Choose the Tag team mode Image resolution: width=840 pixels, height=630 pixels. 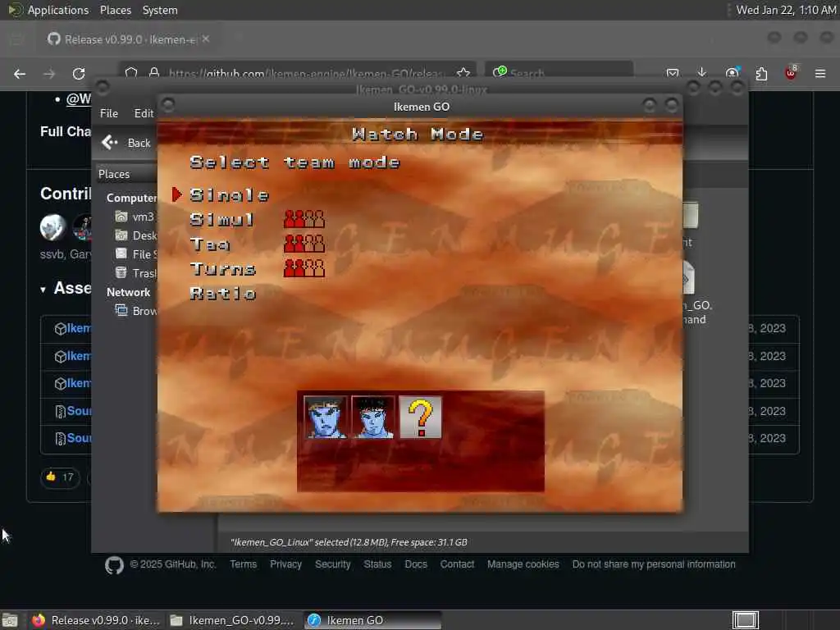(x=210, y=244)
